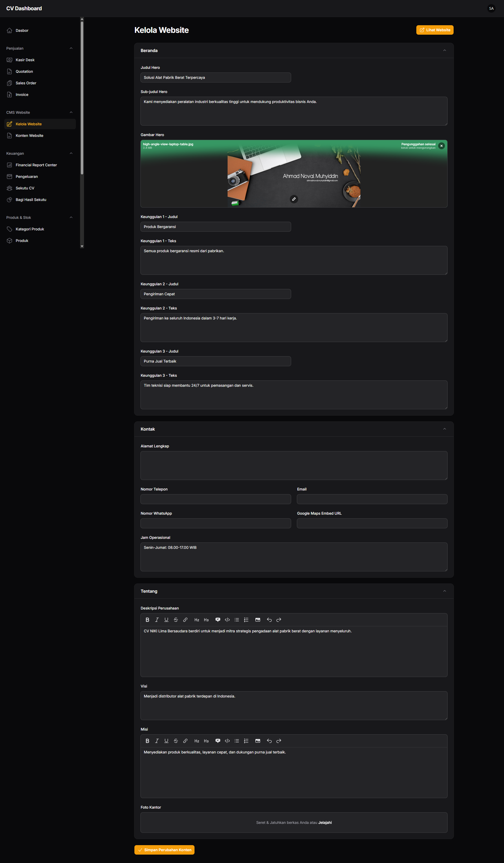This screenshot has width=504, height=863.
Task: Collapse the Penjualan sidebar group
Action: click(x=71, y=48)
